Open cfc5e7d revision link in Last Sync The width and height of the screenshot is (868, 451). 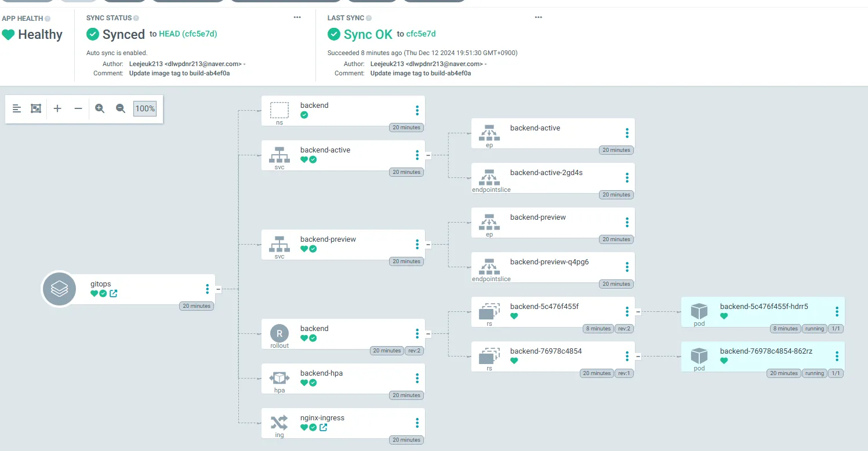(421, 34)
